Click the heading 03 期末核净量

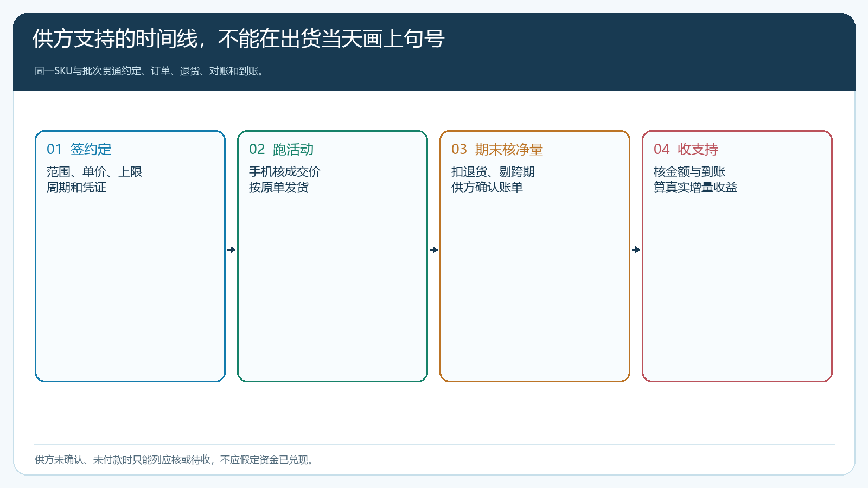pyautogui.click(x=497, y=149)
